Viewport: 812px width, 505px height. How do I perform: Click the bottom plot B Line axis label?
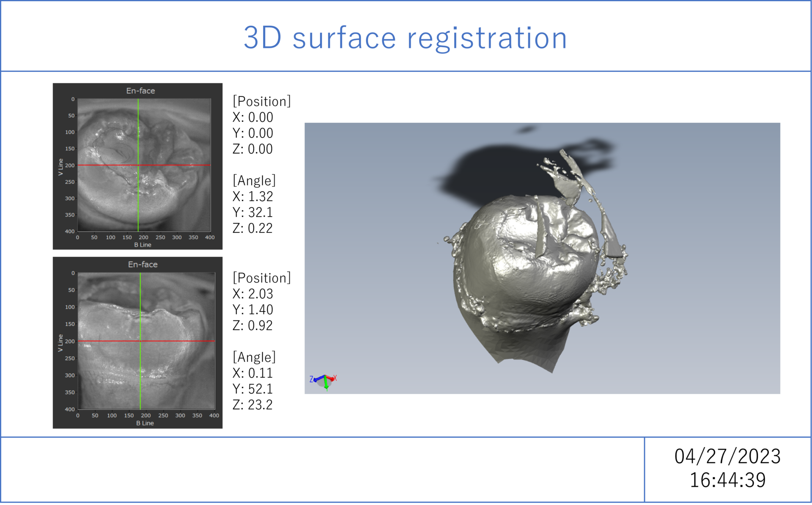(145, 423)
